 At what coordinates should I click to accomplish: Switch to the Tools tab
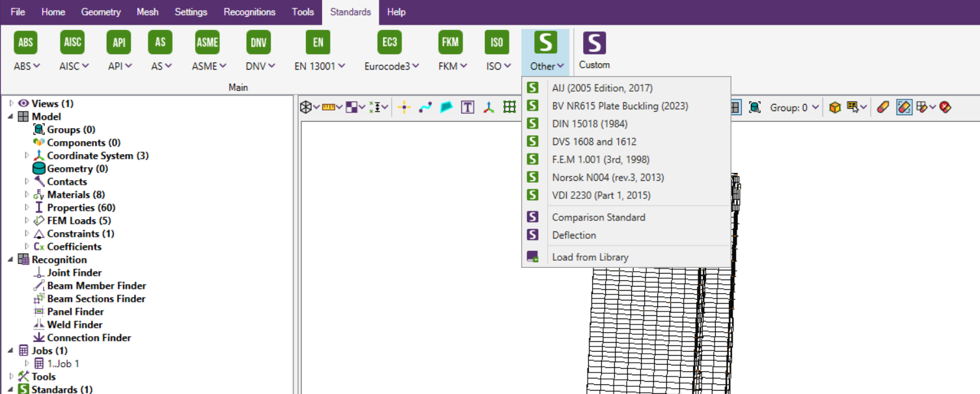coord(303,12)
